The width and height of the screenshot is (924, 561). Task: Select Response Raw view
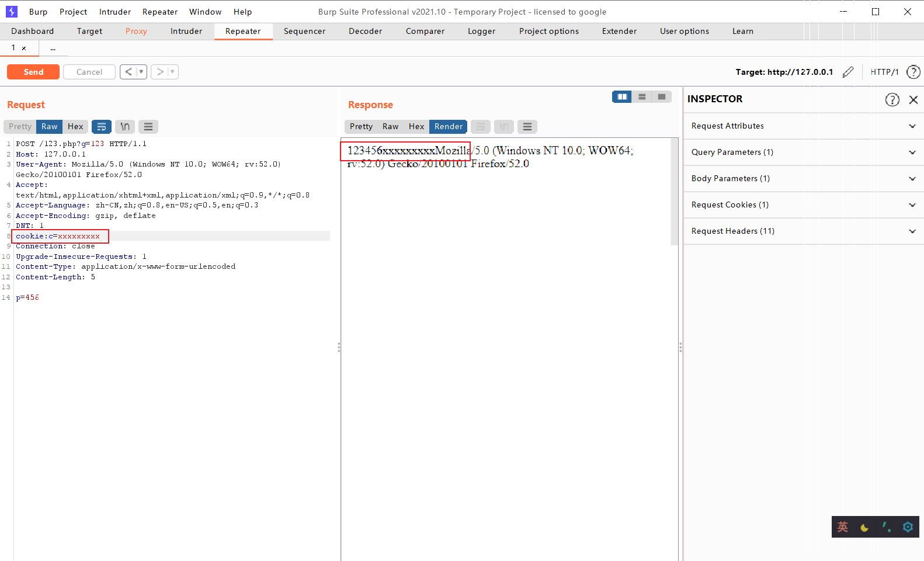point(390,126)
